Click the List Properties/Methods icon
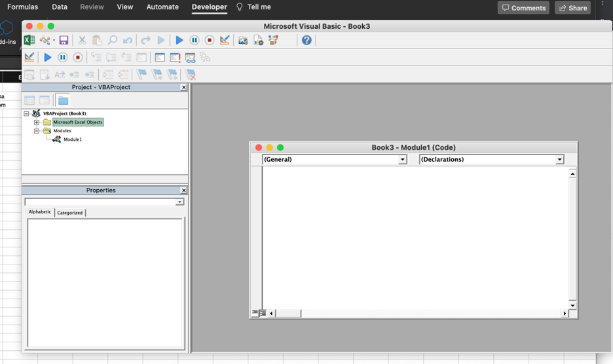 coord(29,74)
